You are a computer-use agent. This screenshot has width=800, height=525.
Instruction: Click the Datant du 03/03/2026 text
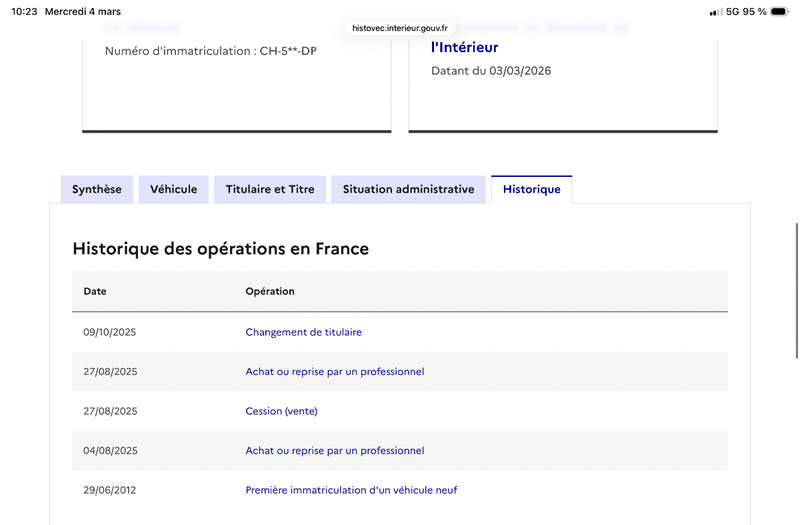tap(491, 71)
